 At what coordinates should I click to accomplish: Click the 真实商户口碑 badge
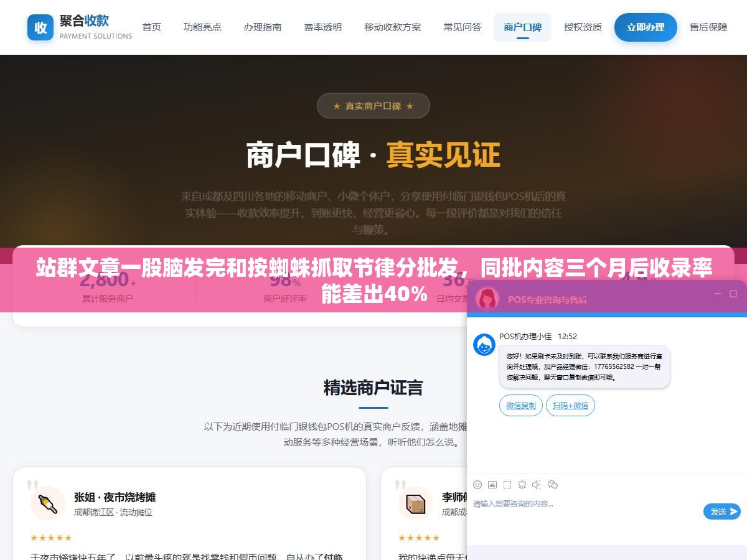[374, 106]
